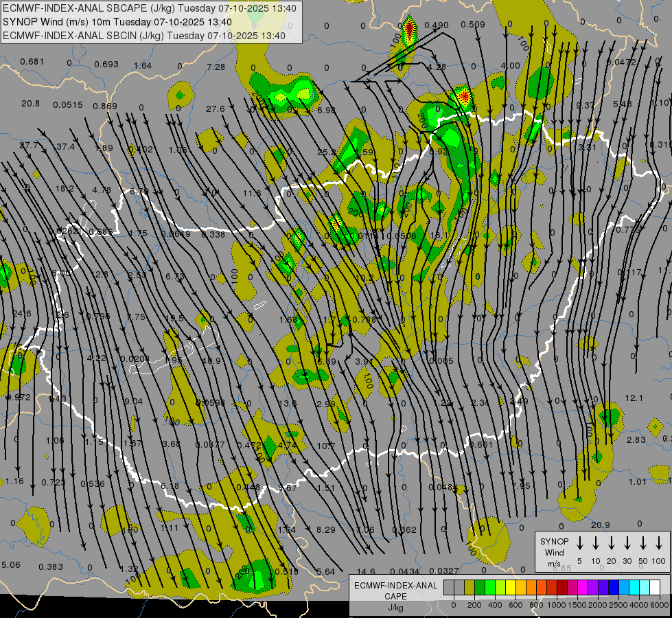This screenshot has width=672, height=618.
Task: Click the ECMWF-INDEX-ANAL CAPE legend label
Action: [395, 596]
